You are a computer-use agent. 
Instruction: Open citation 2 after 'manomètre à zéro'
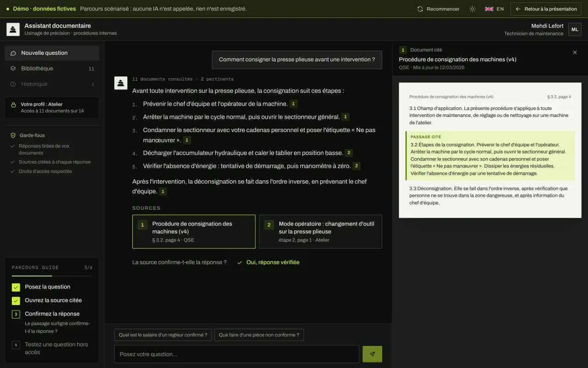(x=356, y=166)
